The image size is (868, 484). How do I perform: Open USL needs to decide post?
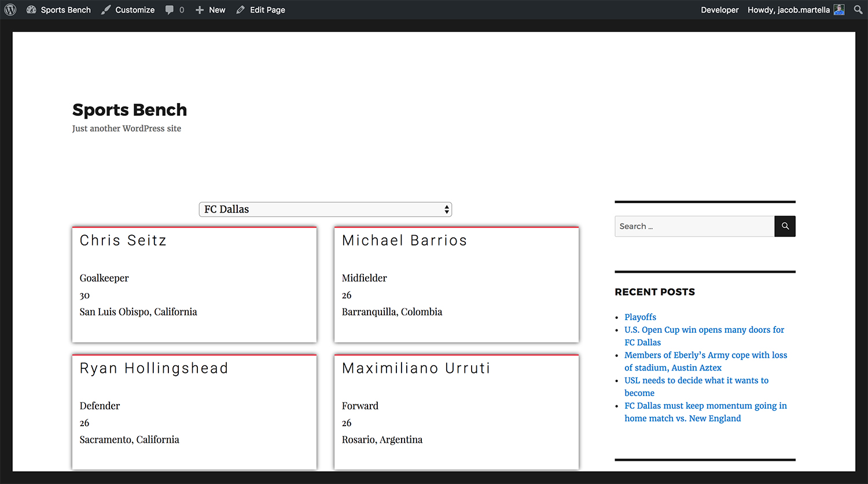pyautogui.click(x=696, y=381)
